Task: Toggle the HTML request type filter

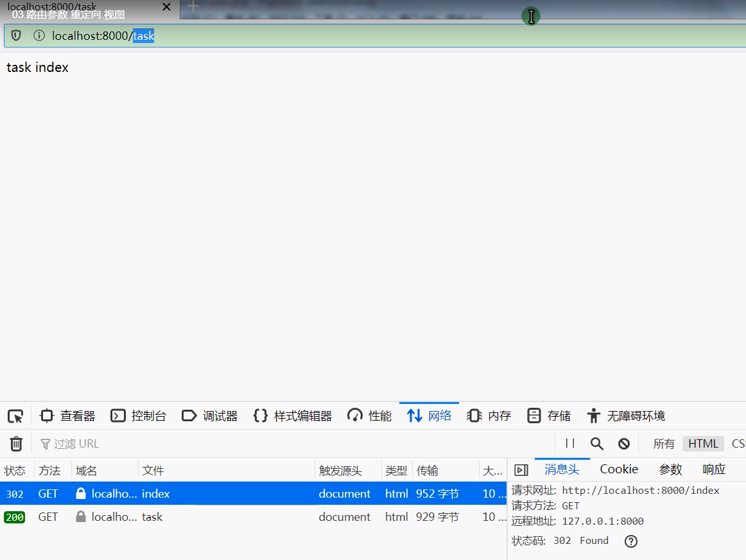Action: pyautogui.click(x=703, y=444)
